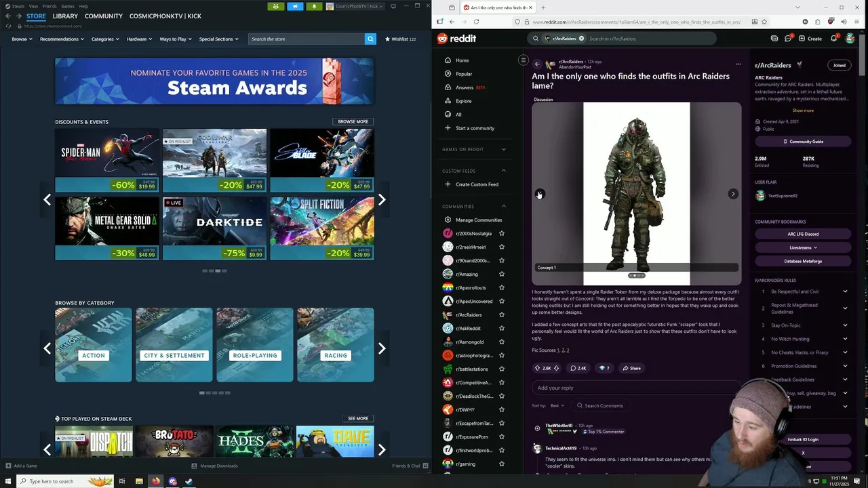Image resolution: width=868 pixels, height=488 pixels.
Task: Click the Add a Game plus icon
Action: click(8, 466)
